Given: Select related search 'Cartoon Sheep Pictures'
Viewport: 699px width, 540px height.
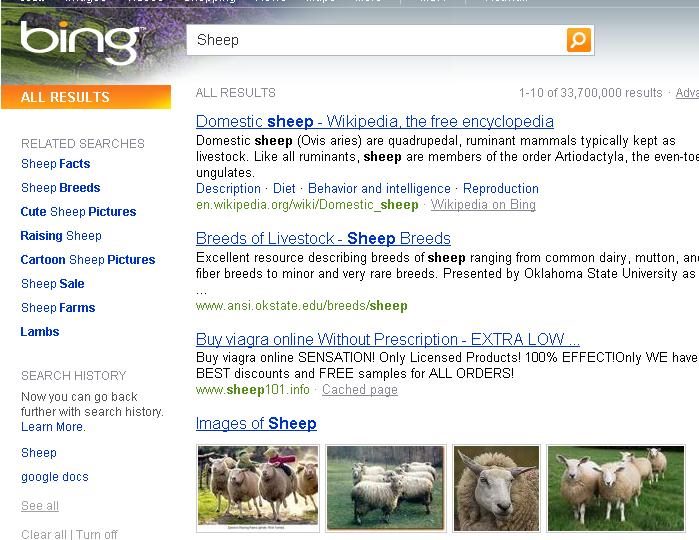Looking at the screenshot, I should pyautogui.click(x=88, y=260).
